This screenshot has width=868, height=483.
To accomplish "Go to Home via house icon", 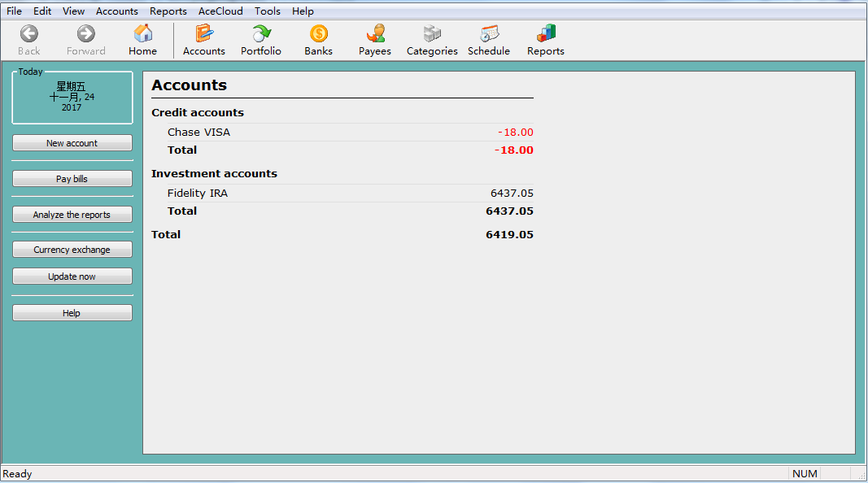I will pyautogui.click(x=143, y=34).
